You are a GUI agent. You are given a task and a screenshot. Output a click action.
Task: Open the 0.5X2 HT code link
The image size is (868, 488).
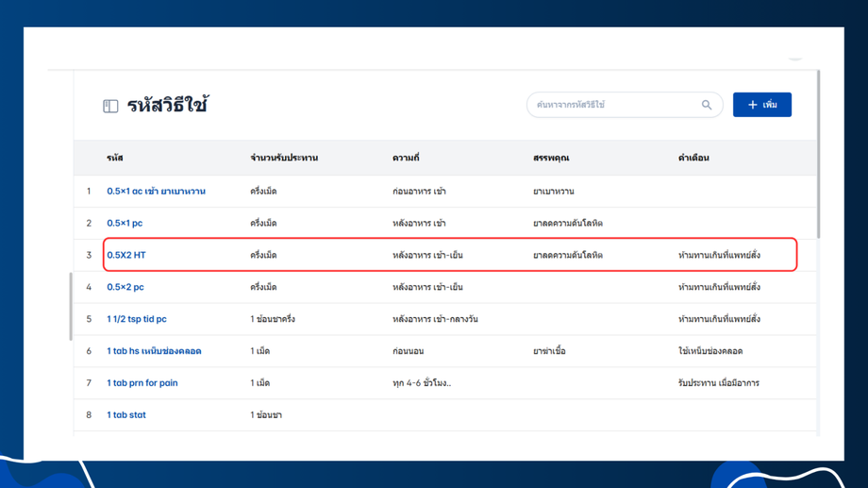coord(126,255)
